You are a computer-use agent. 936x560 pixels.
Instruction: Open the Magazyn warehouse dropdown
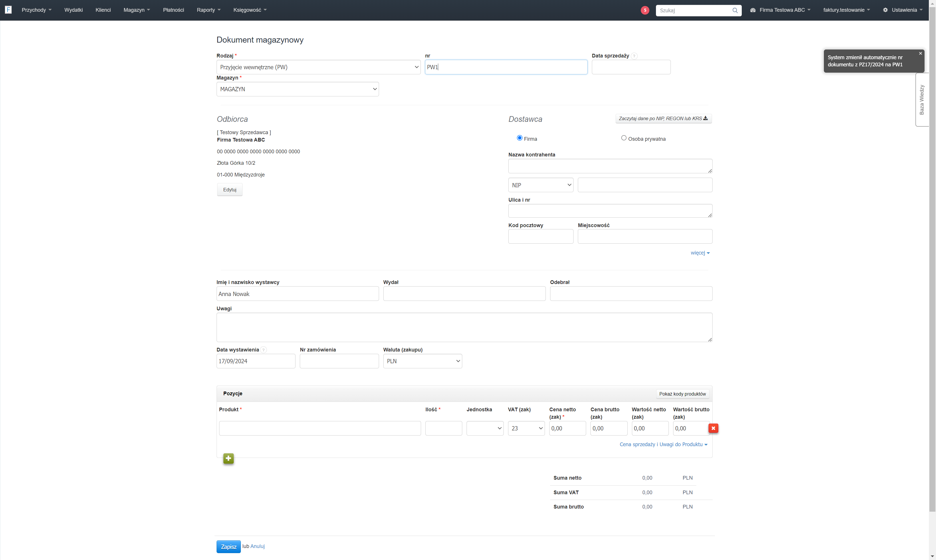click(298, 89)
